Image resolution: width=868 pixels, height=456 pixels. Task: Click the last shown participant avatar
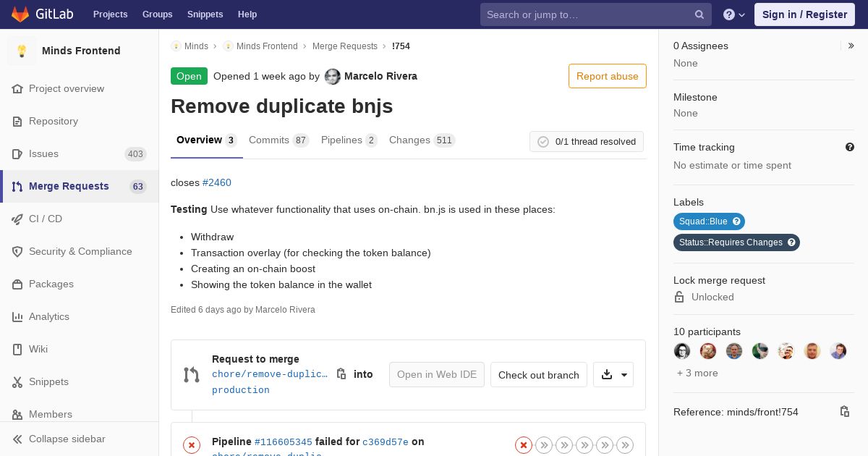tap(838, 351)
